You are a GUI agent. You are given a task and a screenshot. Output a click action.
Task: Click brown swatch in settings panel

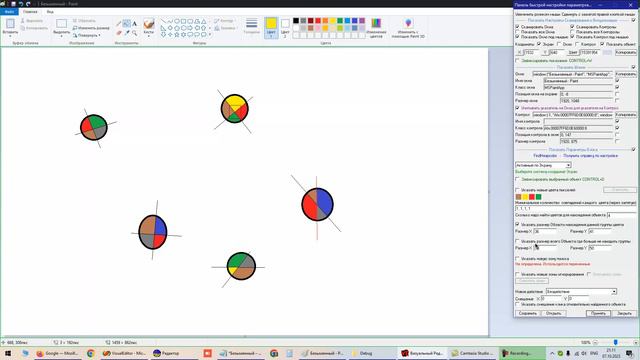pos(518,197)
